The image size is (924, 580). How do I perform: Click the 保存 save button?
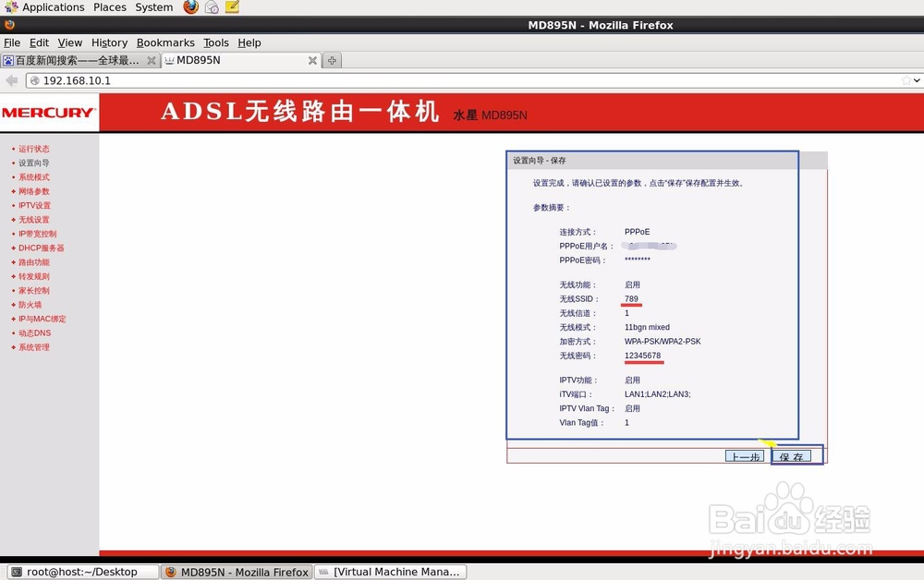click(x=793, y=456)
